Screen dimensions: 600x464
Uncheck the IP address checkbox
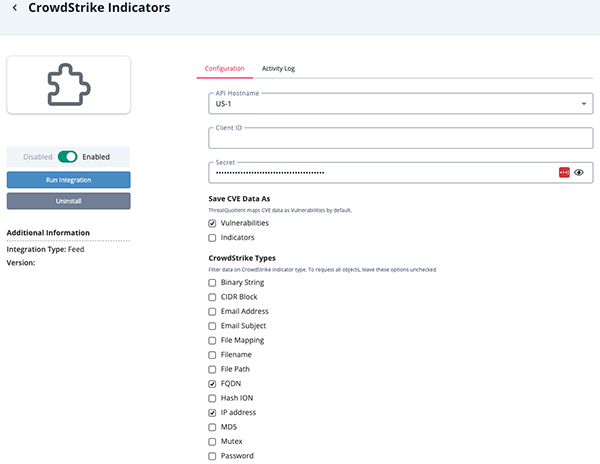coord(212,413)
